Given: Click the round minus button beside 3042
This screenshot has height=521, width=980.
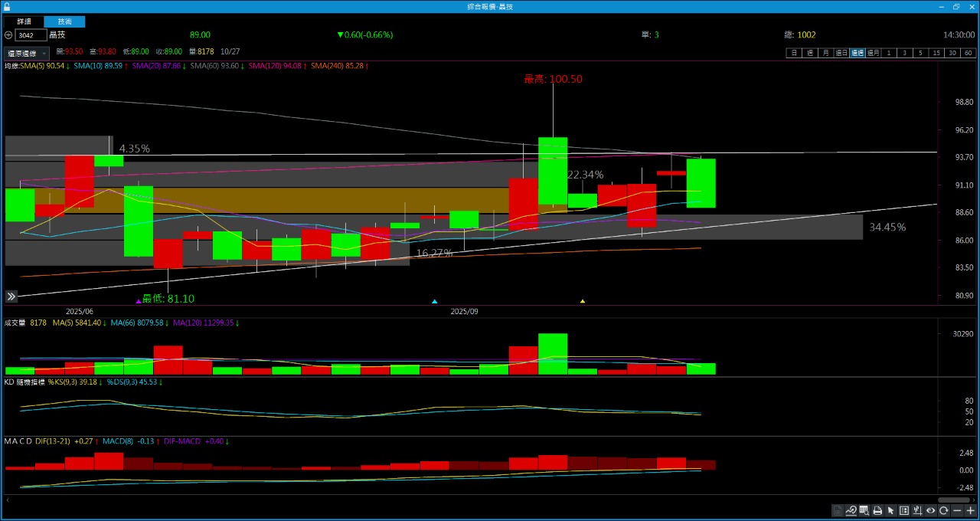Looking at the screenshot, I should 8,35.
